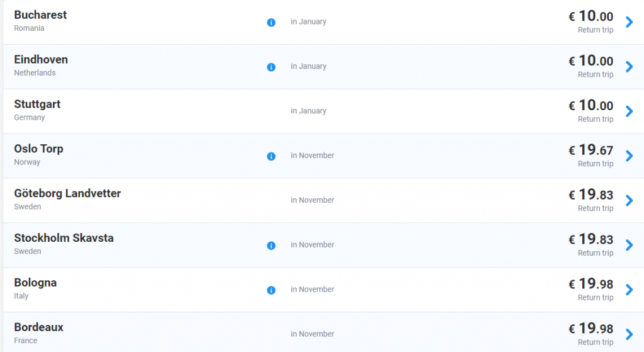Viewport: 644px width, 352px height.
Task: Click the info icon in Bucharest row
Action: point(271,22)
